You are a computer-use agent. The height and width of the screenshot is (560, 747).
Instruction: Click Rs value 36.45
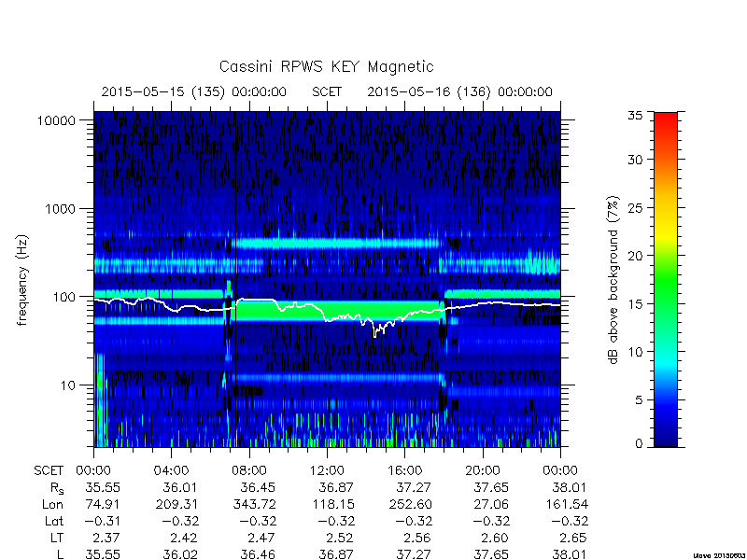259,487
